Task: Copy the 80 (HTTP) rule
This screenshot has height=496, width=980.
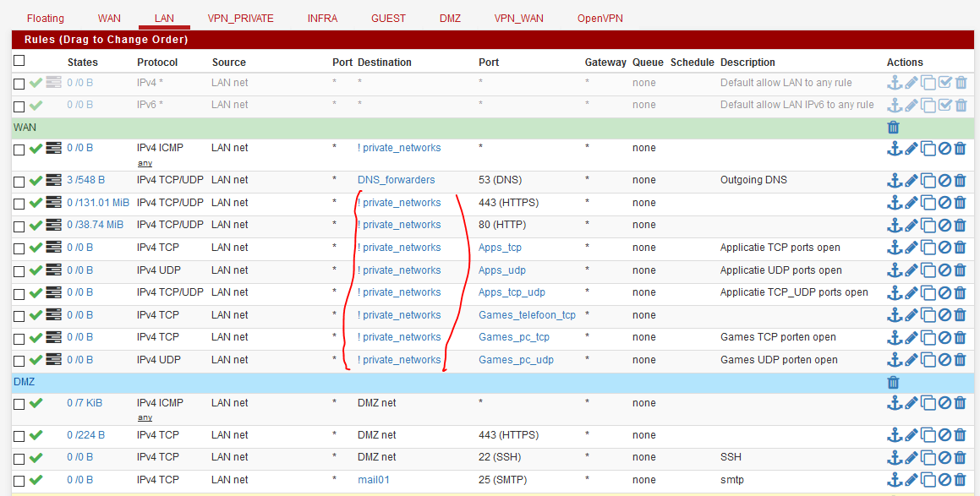Action: (x=928, y=226)
